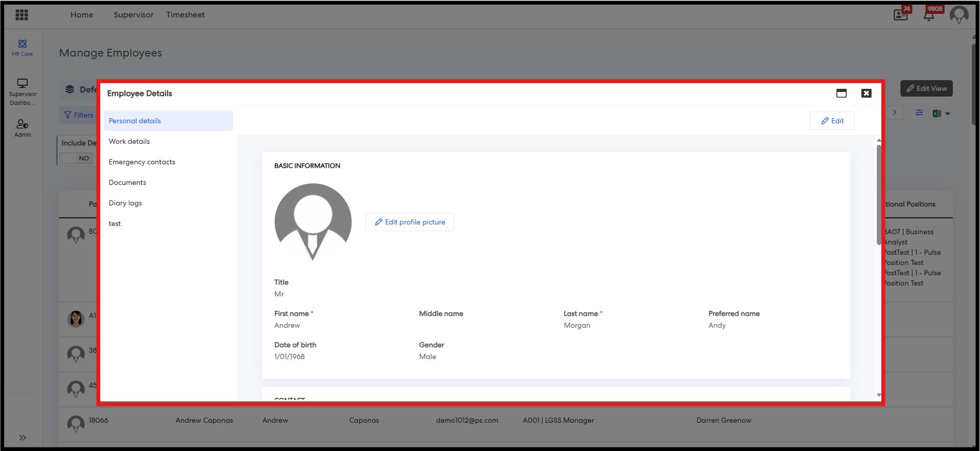The height and width of the screenshot is (451, 980).
Task: Click Edit profile picture button
Action: tap(410, 222)
